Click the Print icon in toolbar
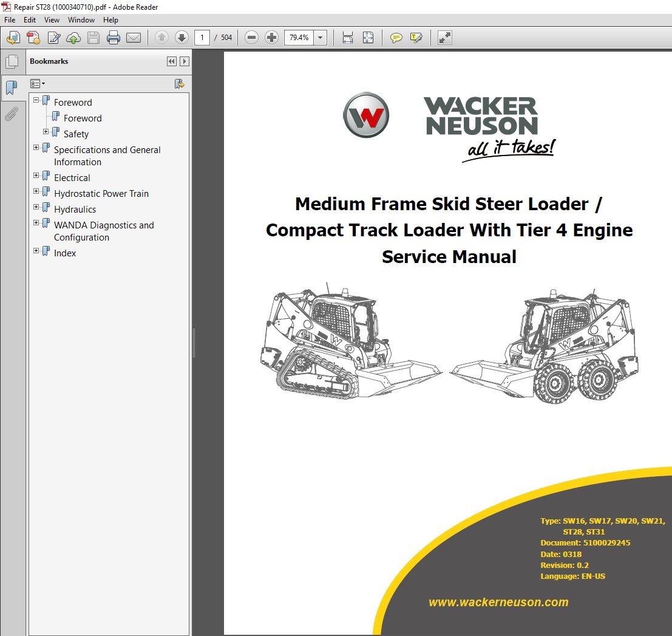Viewport: 672px width, 636px height. pyautogui.click(x=113, y=38)
